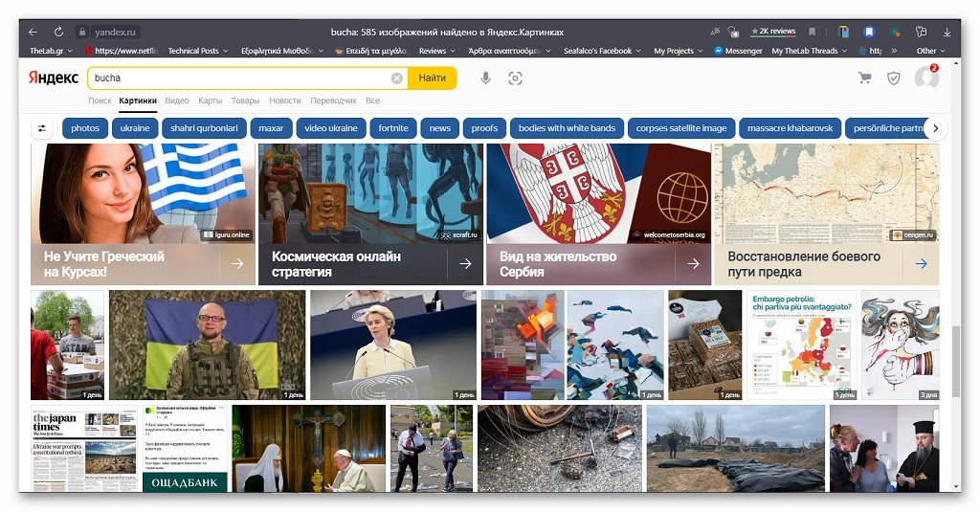Expand the My TheLab Threads bookmark folder
Image resolution: width=980 pixels, height=512 pixels.
tap(810, 51)
